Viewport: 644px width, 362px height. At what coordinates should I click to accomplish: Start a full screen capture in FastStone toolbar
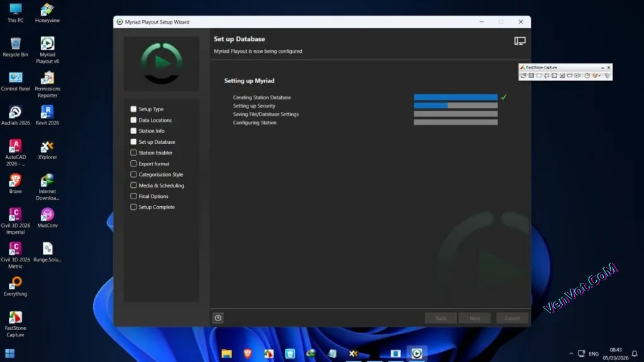coord(554,75)
